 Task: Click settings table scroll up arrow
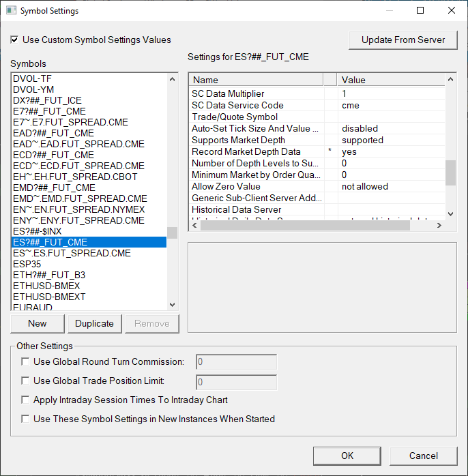[x=451, y=80]
